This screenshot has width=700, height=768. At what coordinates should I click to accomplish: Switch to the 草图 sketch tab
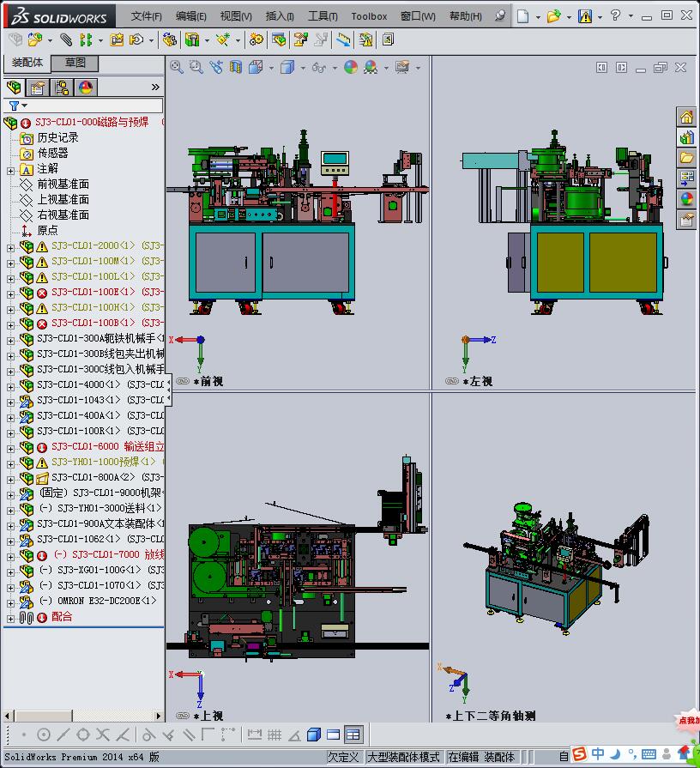[x=75, y=63]
